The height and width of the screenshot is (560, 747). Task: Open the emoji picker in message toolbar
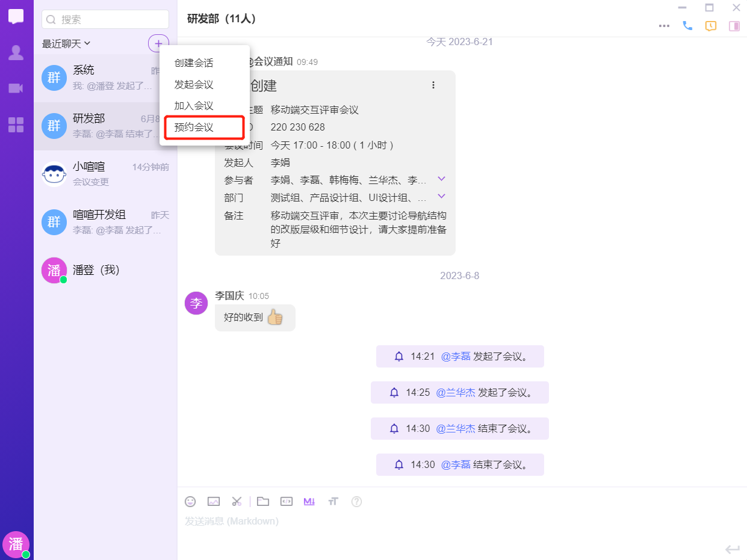[190, 501]
